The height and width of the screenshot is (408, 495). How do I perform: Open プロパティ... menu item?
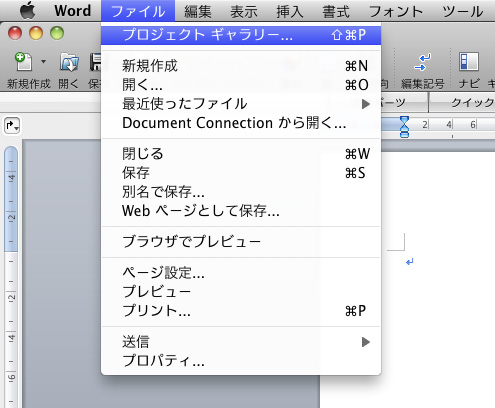click(x=241, y=361)
